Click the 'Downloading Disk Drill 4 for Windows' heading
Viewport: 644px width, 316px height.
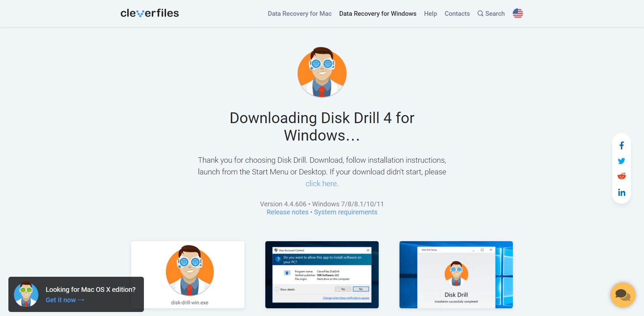pos(322,127)
